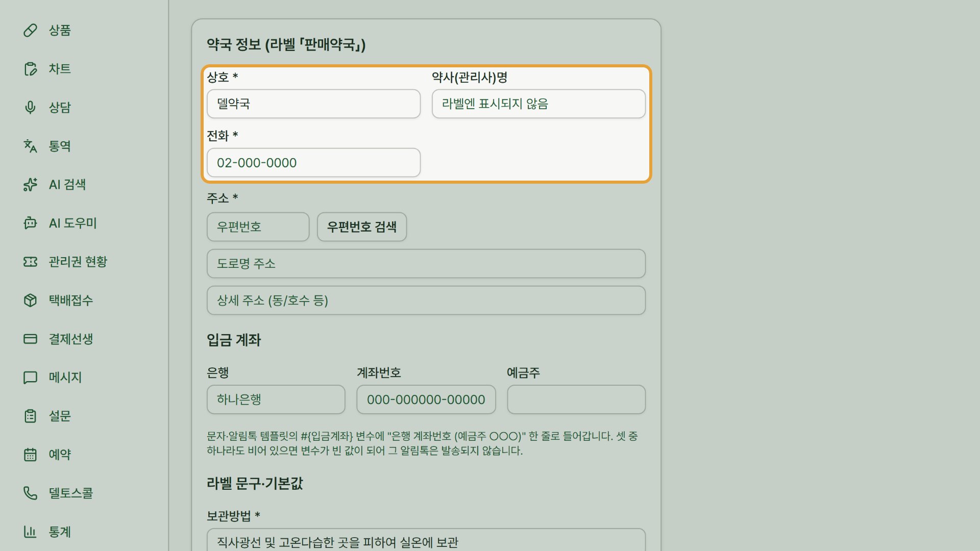
Task: Click the 관리권 현황 ticket icon
Action: [30, 262]
